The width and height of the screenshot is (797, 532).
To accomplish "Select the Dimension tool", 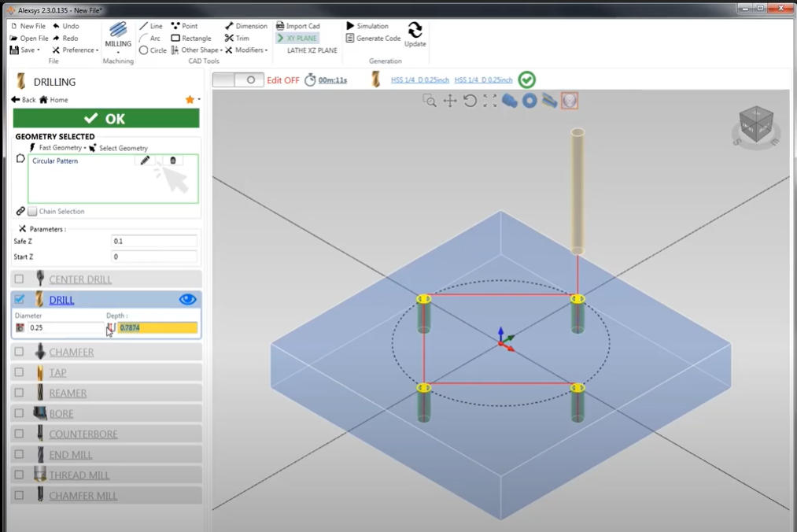I will 246,26.
